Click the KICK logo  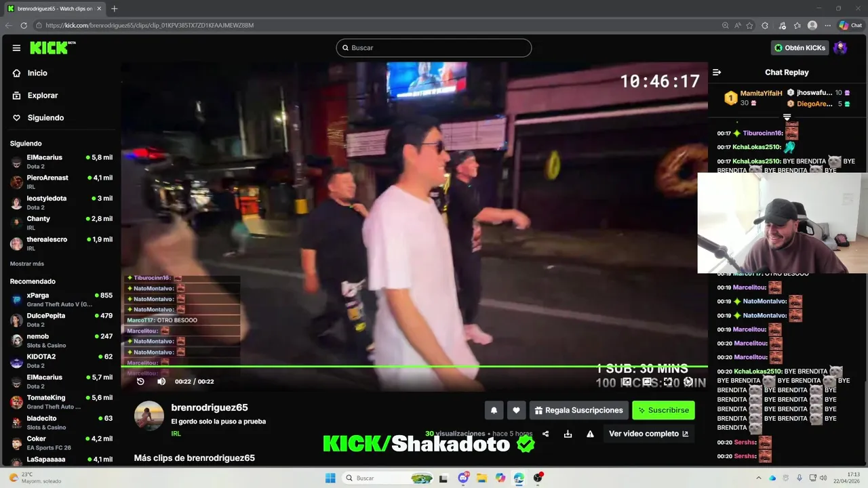tap(52, 47)
